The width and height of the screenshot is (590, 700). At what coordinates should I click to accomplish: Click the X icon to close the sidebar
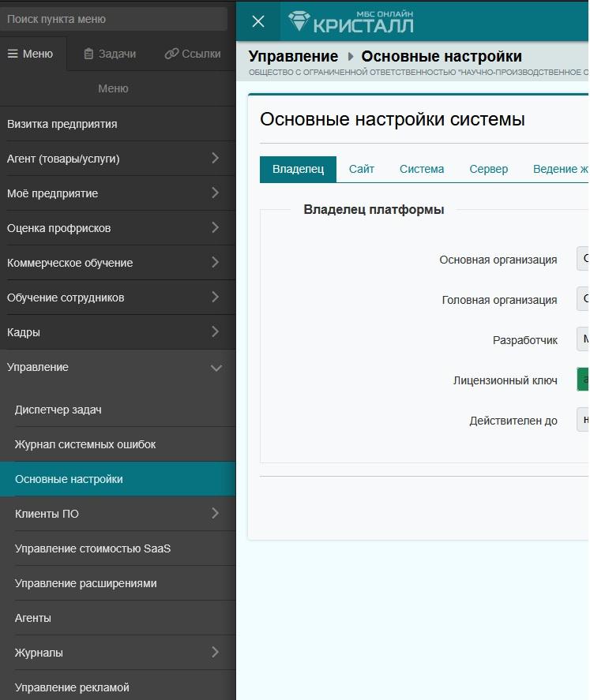[x=257, y=21]
